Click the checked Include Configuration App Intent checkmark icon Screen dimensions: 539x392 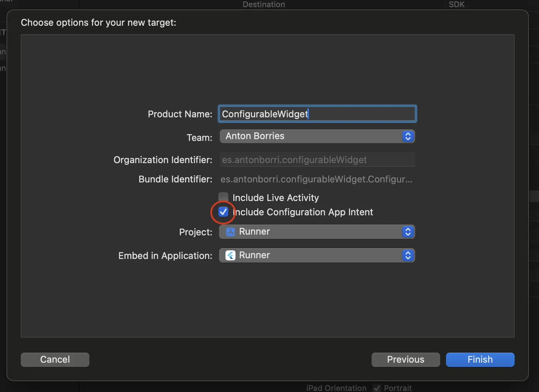223,212
